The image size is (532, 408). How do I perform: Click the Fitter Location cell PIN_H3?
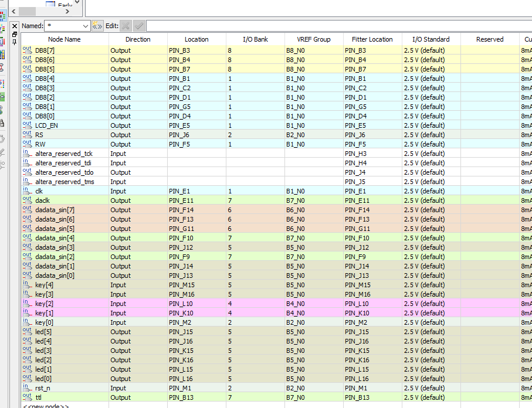372,154
